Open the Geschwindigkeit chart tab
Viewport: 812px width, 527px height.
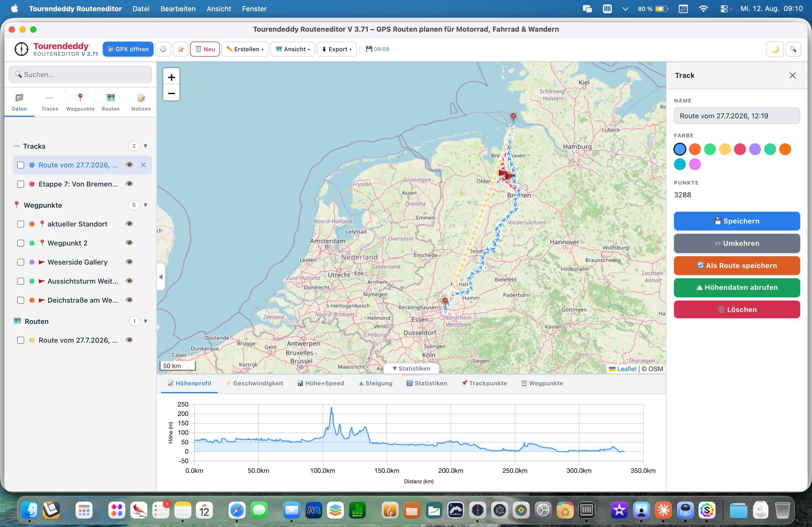click(255, 383)
